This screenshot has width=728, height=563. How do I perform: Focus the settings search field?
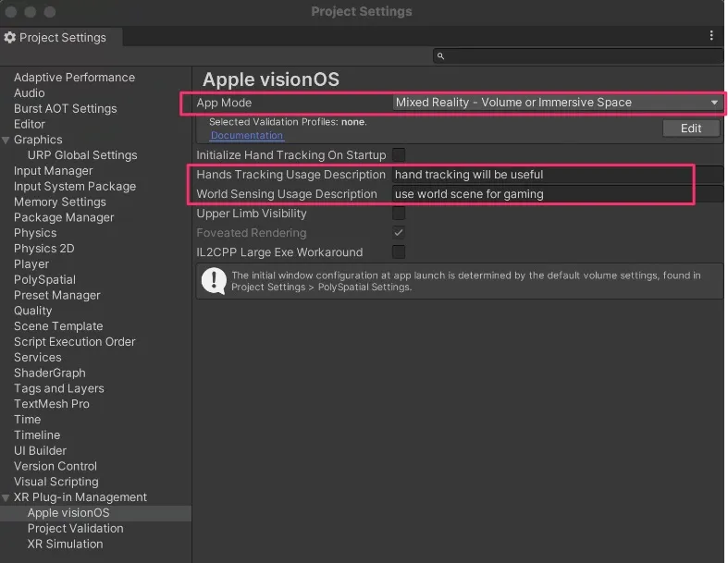click(x=578, y=56)
